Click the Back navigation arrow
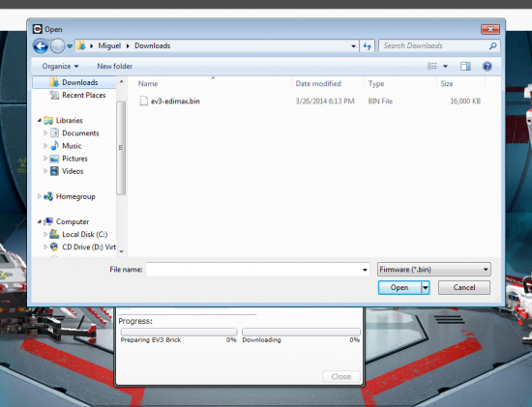Screen dimensions: 532x407 (41, 46)
